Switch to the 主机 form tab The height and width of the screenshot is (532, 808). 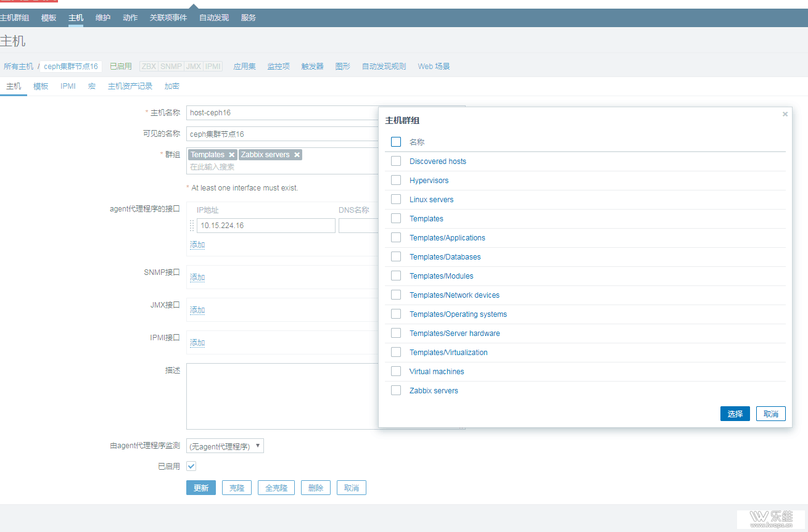click(x=14, y=86)
